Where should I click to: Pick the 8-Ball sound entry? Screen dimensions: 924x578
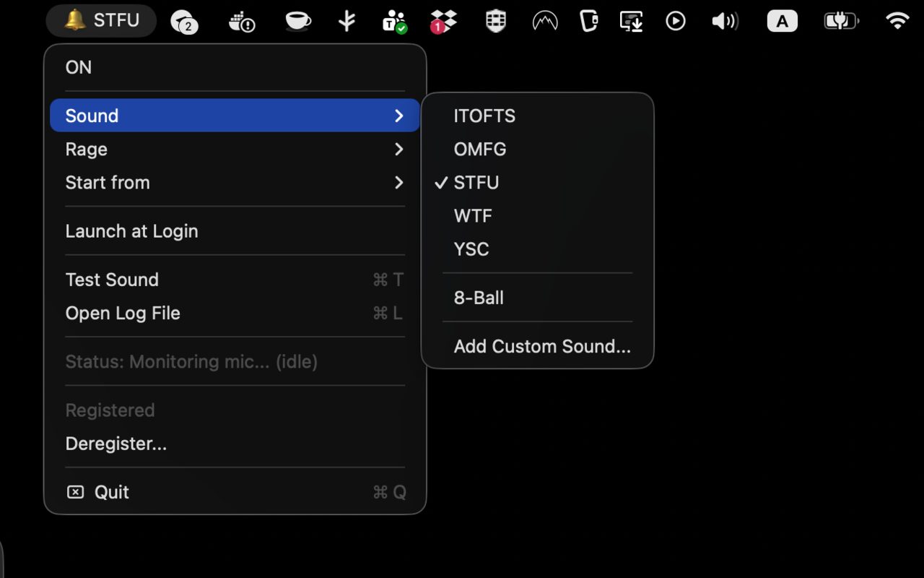pos(479,298)
